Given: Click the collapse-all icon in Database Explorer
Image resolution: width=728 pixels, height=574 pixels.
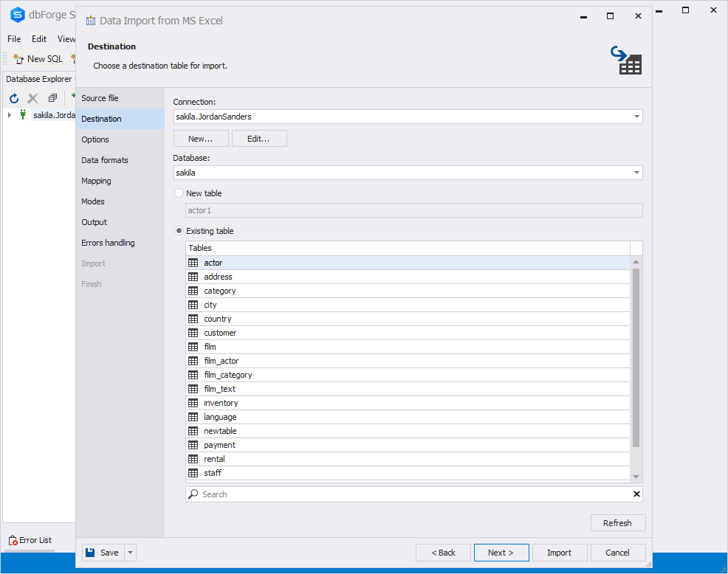Looking at the screenshot, I should [52, 98].
